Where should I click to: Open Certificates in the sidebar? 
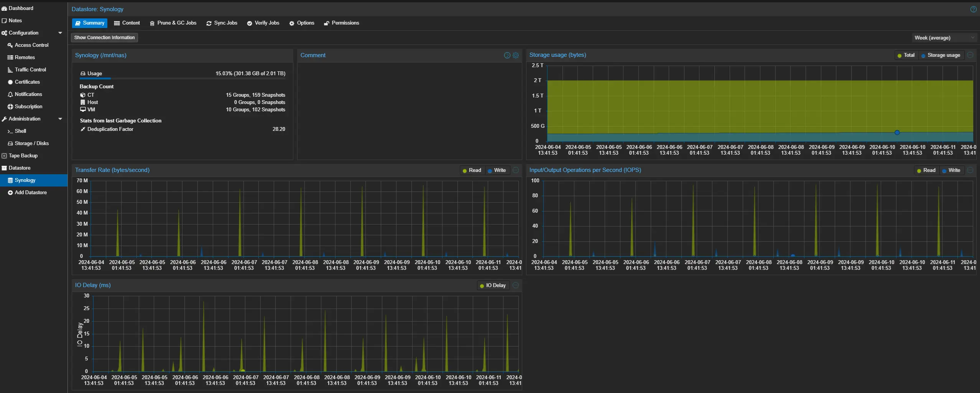click(x=27, y=82)
